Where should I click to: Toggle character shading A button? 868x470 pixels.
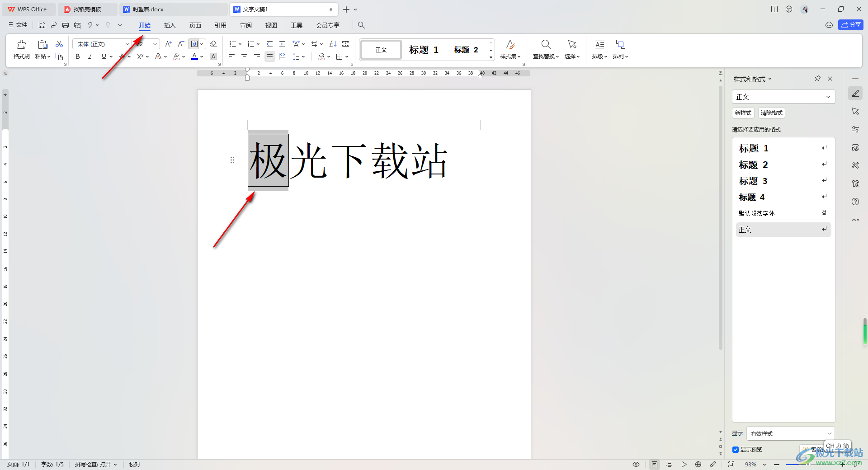click(x=213, y=56)
